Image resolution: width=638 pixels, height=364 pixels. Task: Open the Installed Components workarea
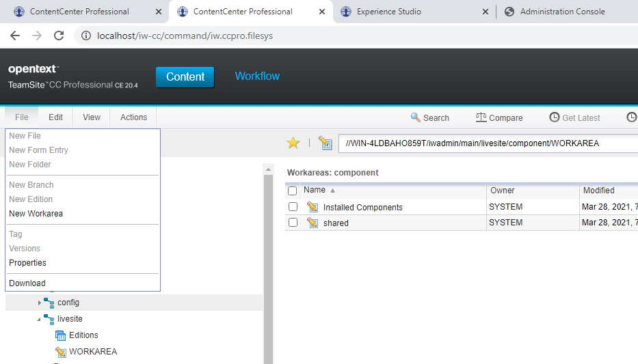[362, 207]
